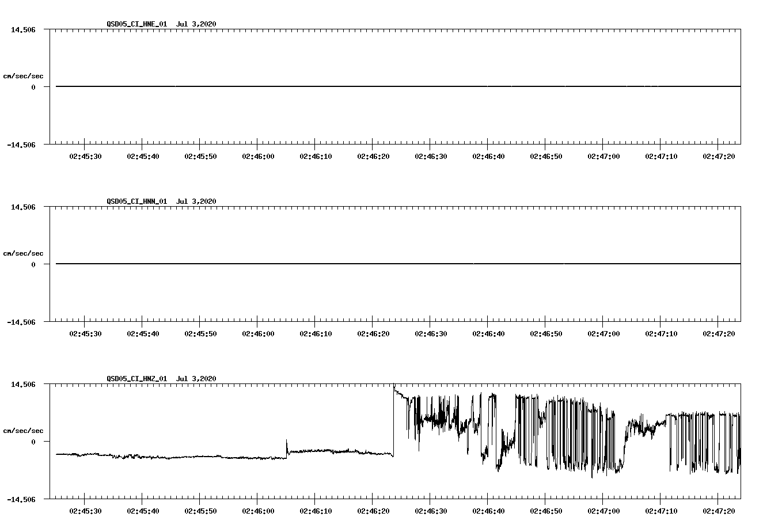This screenshot has height=532, width=782.
Task: Click the 14.506 upper limit on HNZ plot
Action: click(23, 384)
